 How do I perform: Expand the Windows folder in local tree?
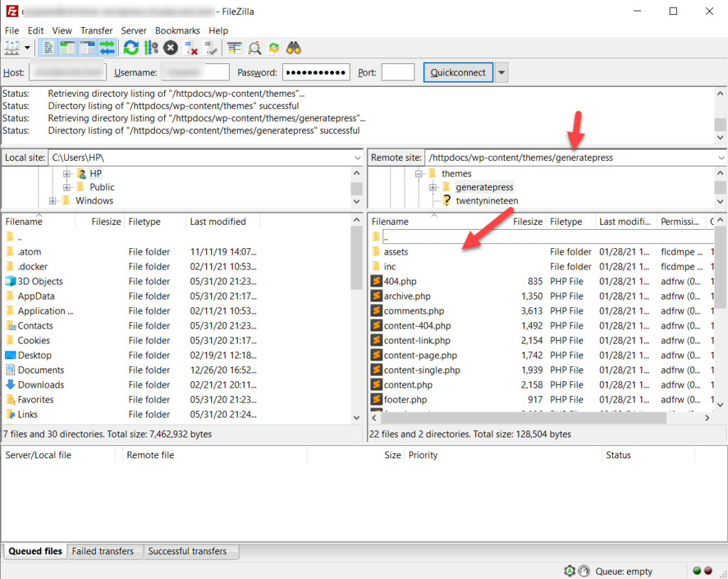pyautogui.click(x=53, y=201)
